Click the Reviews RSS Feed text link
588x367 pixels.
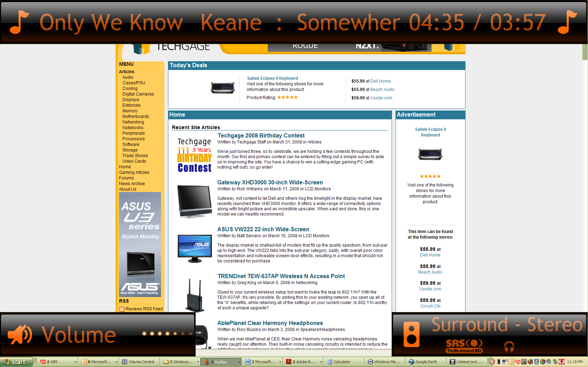[144, 309]
